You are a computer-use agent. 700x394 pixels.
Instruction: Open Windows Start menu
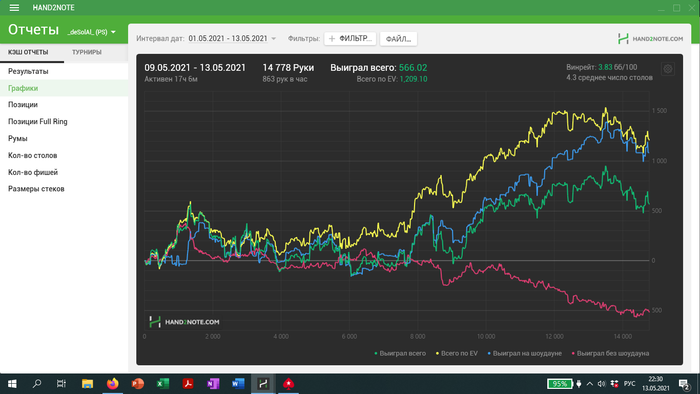[12, 384]
